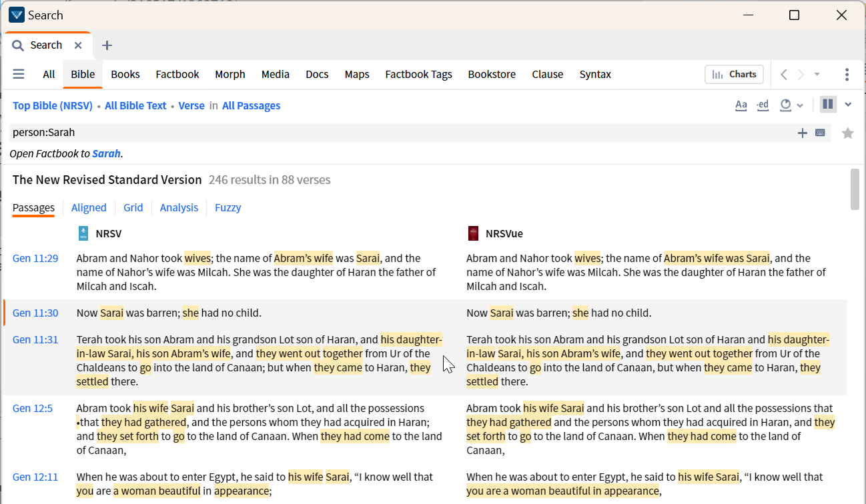Image resolution: width=866 pixels, height=504 pixels.
Task: Switch to Books search
Action: (x=125, y=74)
